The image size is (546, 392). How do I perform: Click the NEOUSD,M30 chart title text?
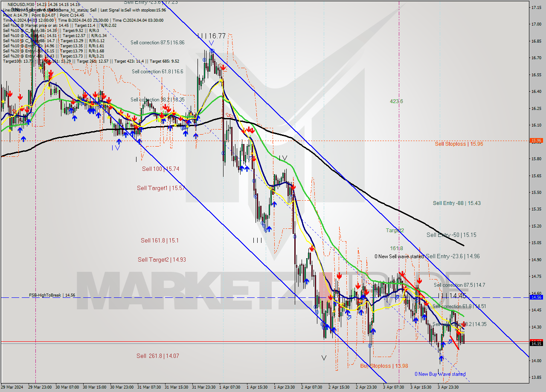(21, 4)
